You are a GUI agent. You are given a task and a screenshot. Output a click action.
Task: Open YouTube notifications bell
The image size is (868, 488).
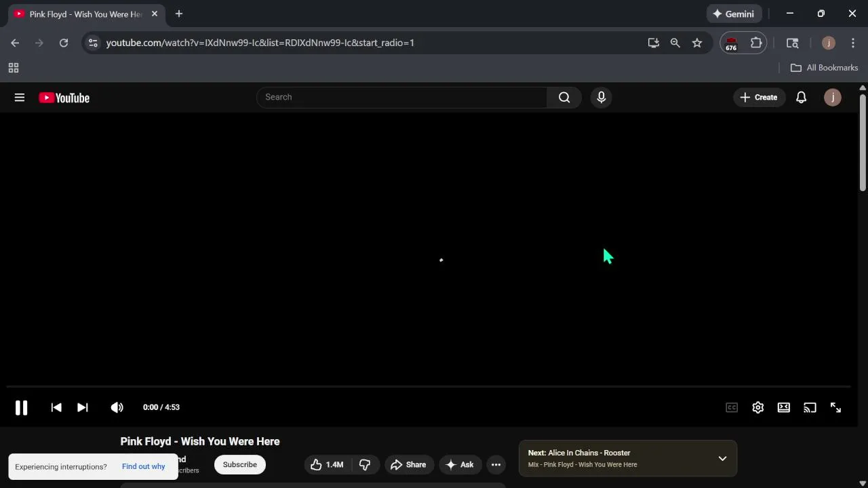tap(801, 98)
